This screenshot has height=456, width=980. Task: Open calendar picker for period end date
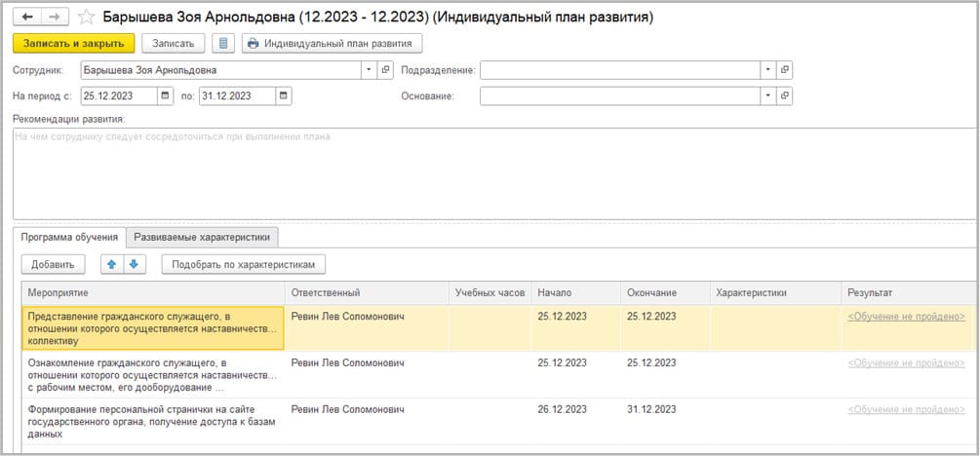pos(283,95)
